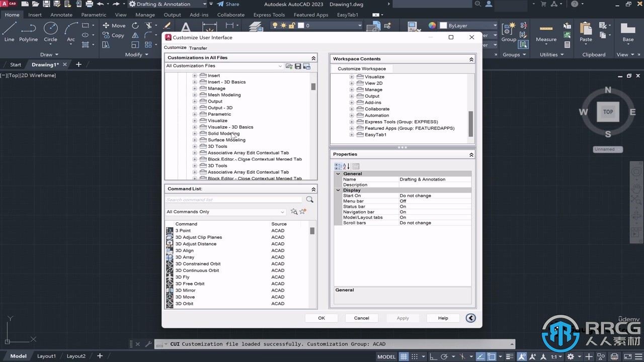Click the image manager icon beside save
Image resolution: width=644 pixels, height=362 pixels.
307,66
